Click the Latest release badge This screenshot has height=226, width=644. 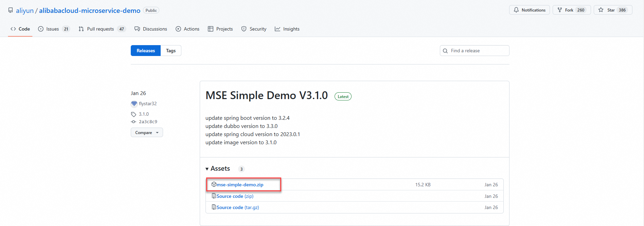click(343, 96)
